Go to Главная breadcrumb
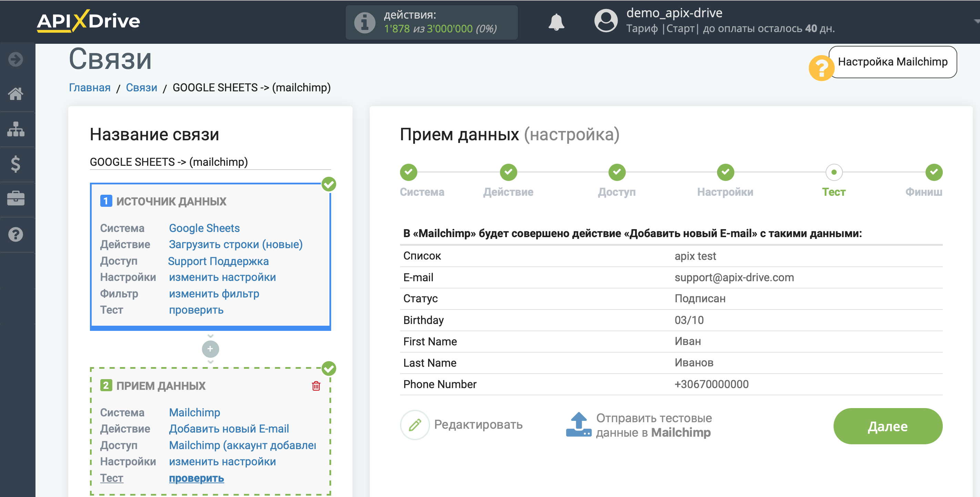Image resolution: width=980 pixels, height=497 pixels. pyautogui.click(x=90, y=88)
